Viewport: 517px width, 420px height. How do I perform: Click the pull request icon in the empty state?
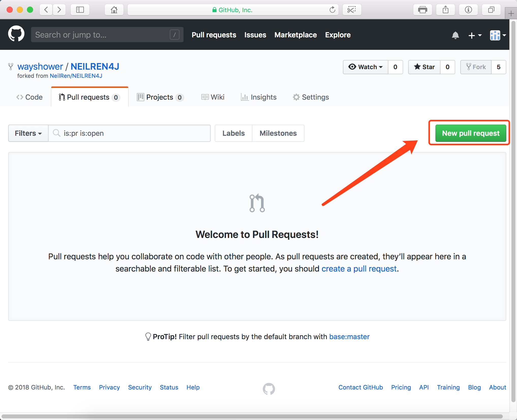(x=257, y=203)
